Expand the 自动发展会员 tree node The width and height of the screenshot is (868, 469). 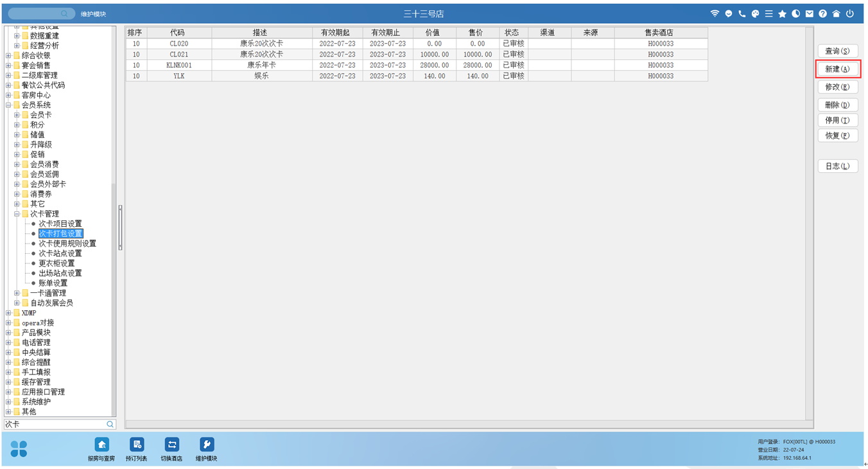17,303
